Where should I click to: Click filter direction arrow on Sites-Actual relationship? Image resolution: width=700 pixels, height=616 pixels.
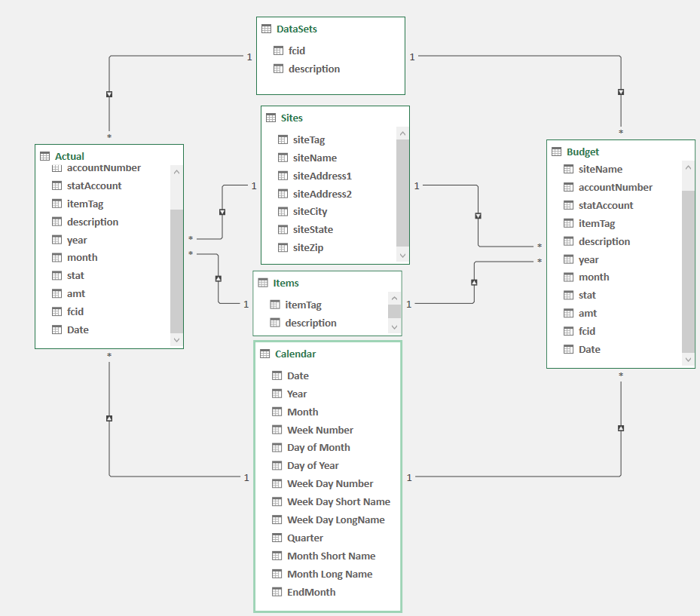[222, 212]
